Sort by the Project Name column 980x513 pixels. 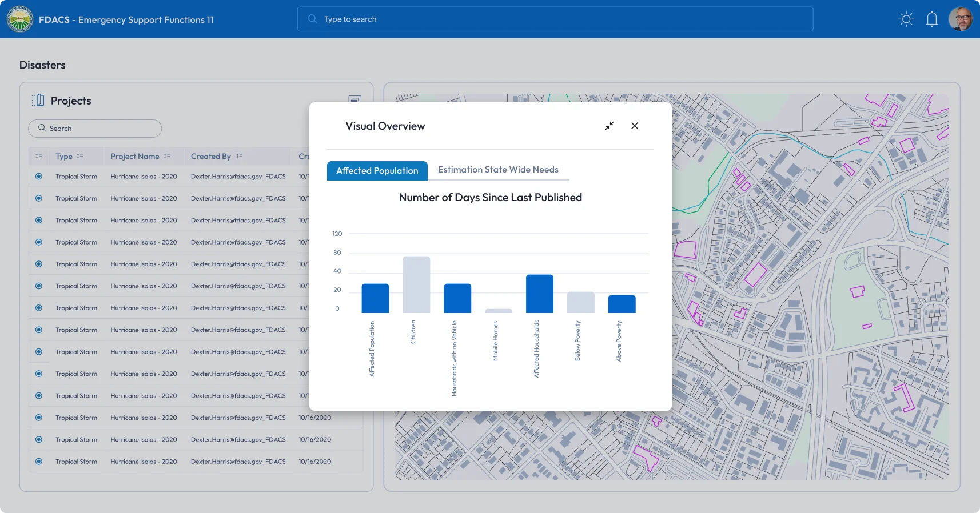[x=167, y=157]
